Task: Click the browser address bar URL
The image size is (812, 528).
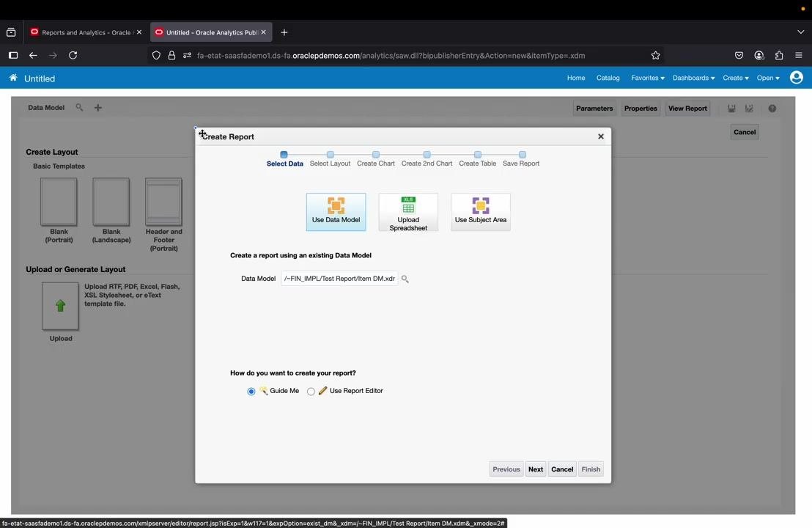Action: pyautogui.click(x=391, y=56)
